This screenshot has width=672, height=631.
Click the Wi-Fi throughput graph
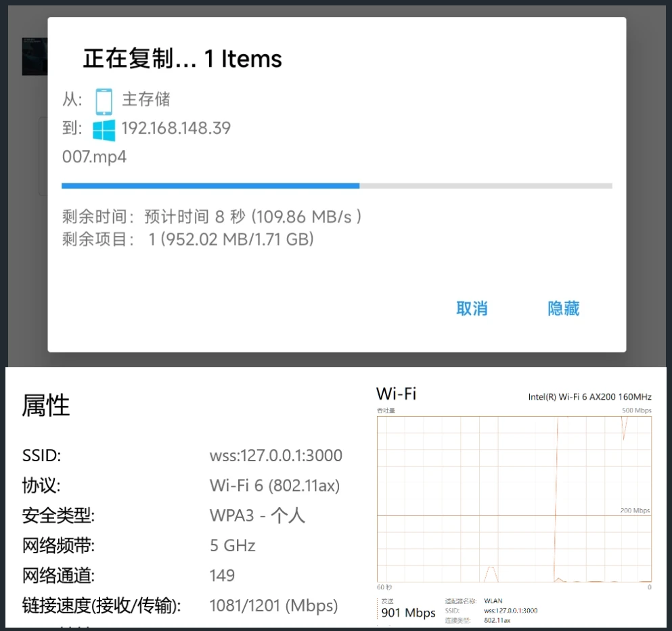coord(514,499)
